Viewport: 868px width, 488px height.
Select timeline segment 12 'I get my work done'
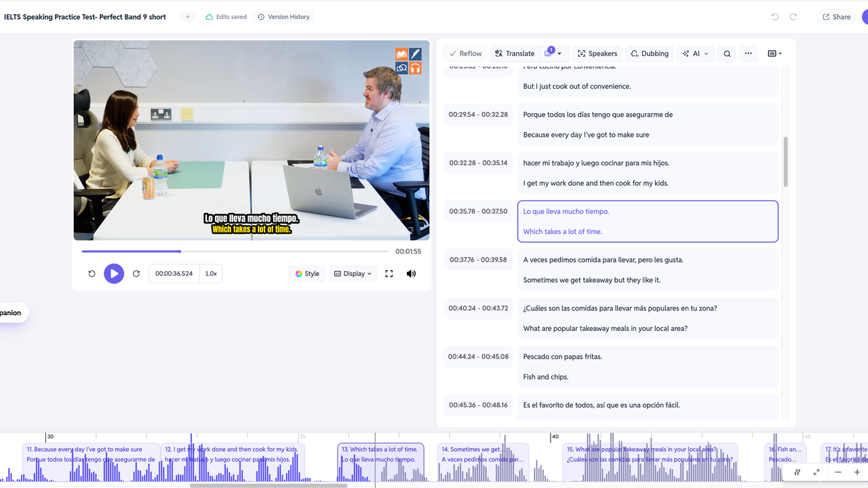[x=233, y=461]
